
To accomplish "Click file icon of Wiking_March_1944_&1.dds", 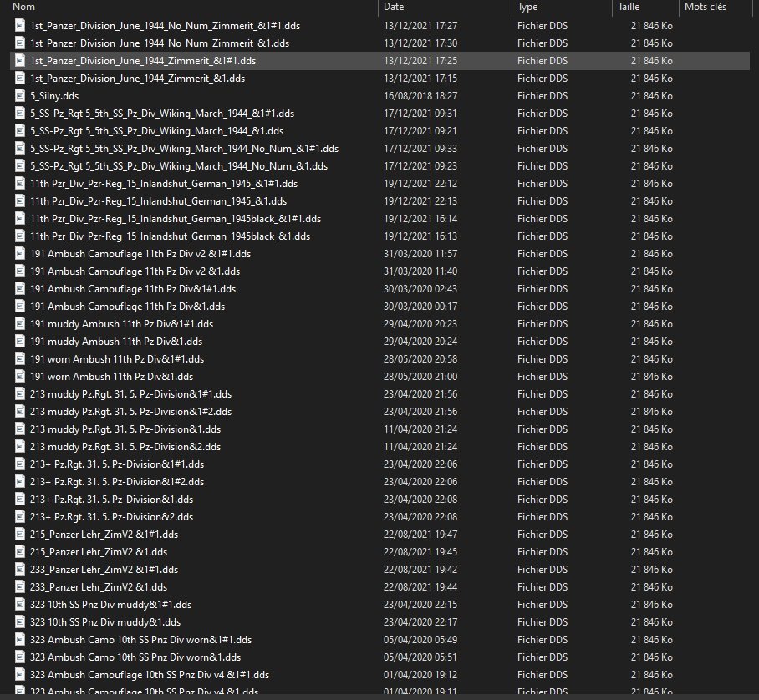I will (20, 130).
